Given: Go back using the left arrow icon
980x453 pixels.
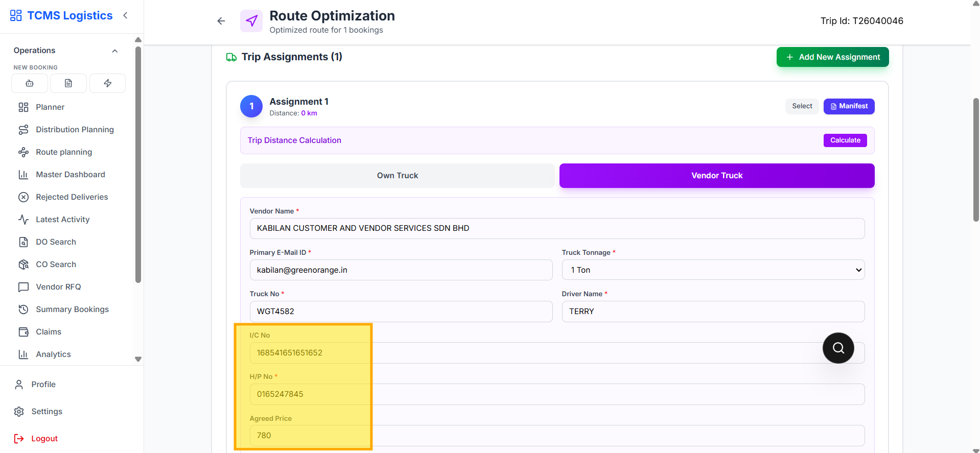Looking at the screenshot, I should tap(221, 21).
